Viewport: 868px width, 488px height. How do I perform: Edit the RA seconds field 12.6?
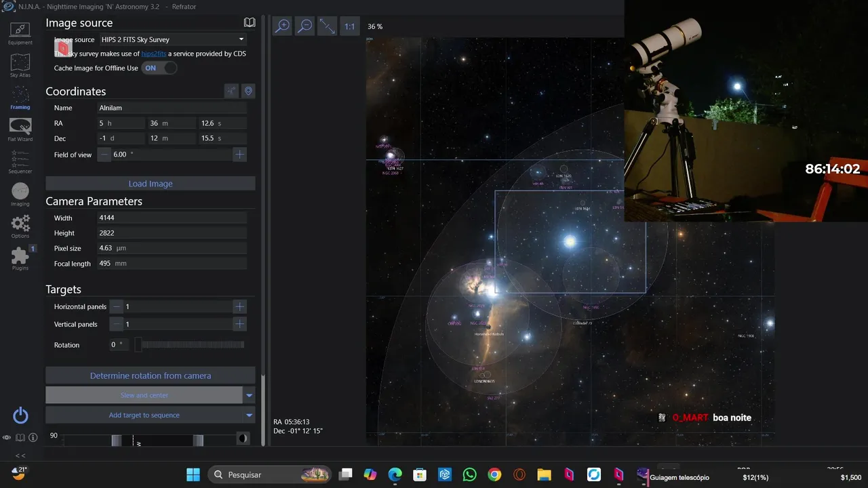coord(222,123)
